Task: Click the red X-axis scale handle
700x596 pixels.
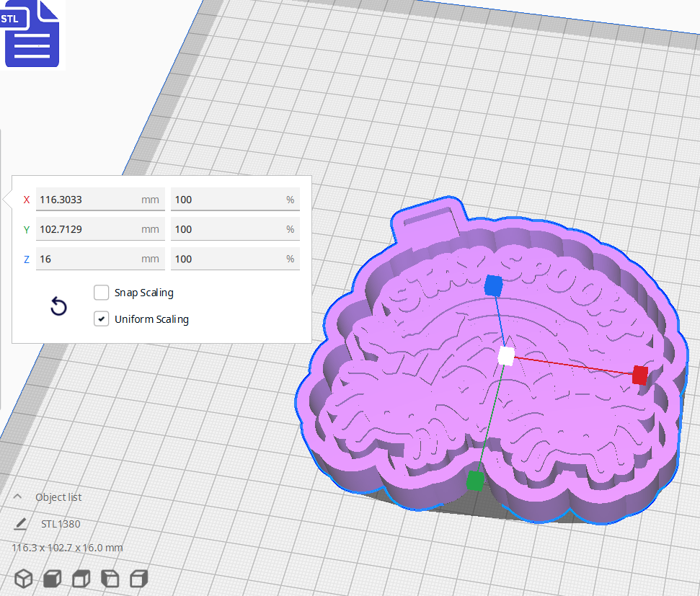Action: [x=639, y=375]
